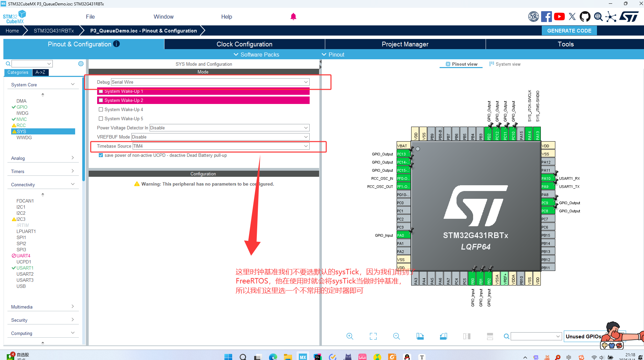Viewport: 644px width, 360px height.
Task: Click the PA0 pin on the chip
Action: (403, 235)
